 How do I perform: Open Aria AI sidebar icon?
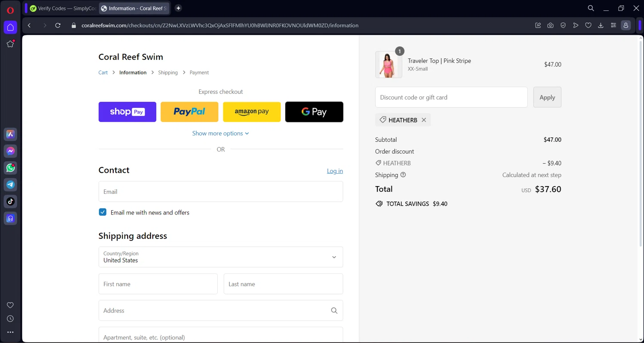10,135
